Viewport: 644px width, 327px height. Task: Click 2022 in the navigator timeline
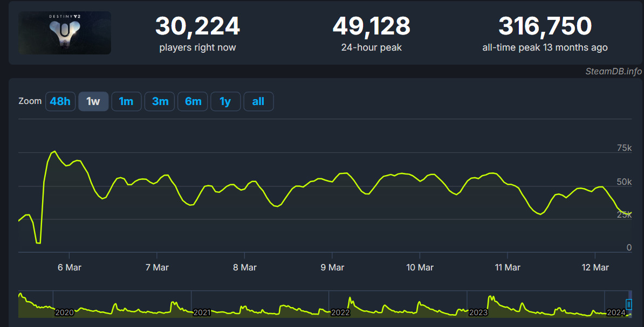[340, 312]
